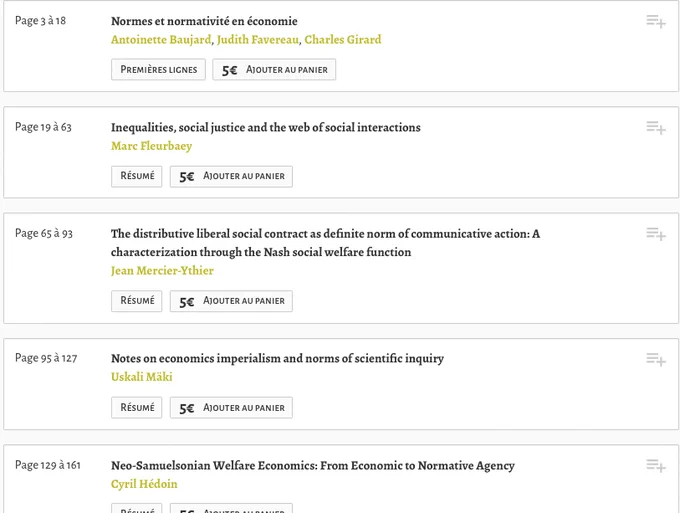Add 'Normes et normativité en économie' to list icon
The width and height of the screenshot is (680, 513).
tap(656, 21)
